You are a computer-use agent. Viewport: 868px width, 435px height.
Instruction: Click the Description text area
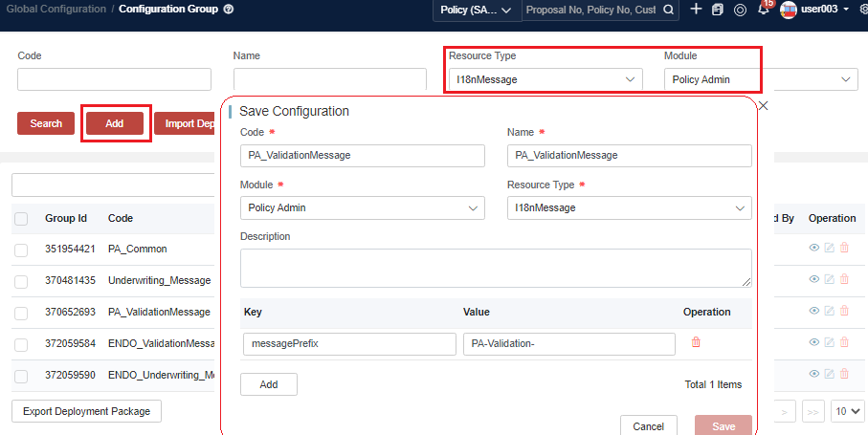click(x=496, y=268)
